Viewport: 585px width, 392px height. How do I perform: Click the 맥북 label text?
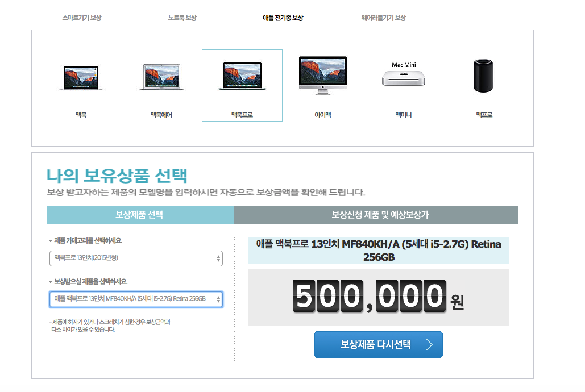point(81,115)
